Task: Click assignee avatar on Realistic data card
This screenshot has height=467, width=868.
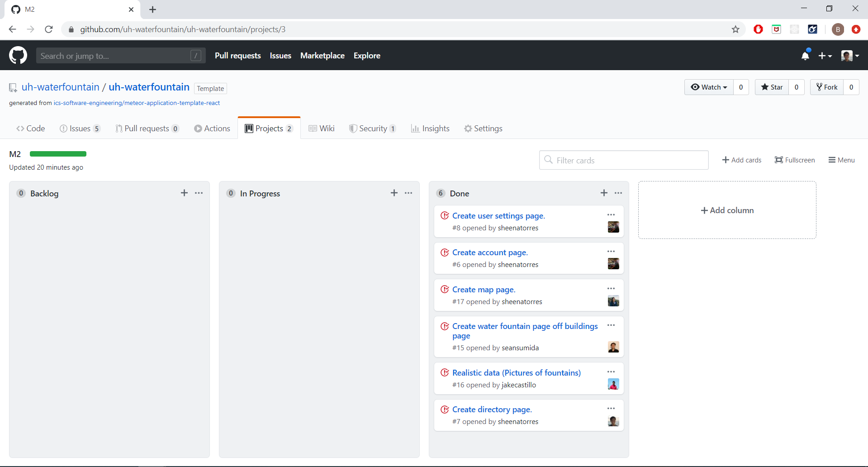Action: point(613,384)
